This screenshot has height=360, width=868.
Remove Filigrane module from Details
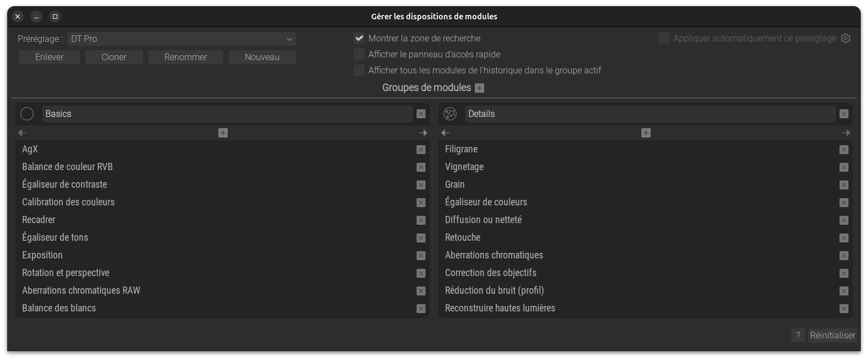point(844,150)
